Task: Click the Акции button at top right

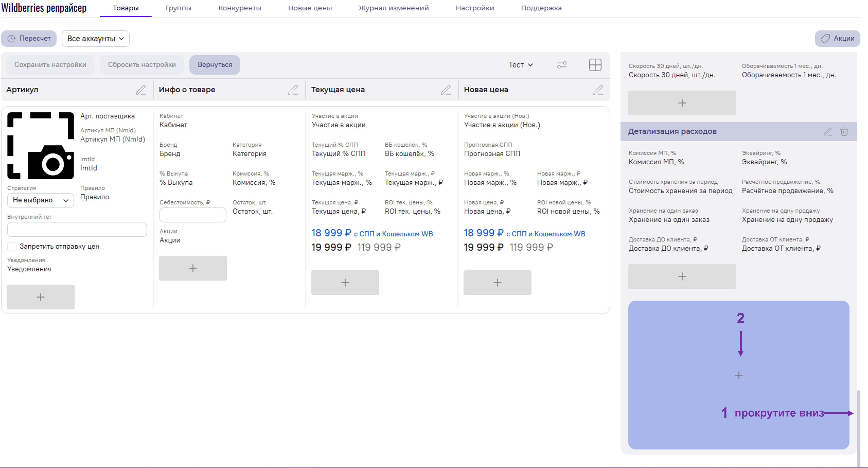Action: (837, 38)
